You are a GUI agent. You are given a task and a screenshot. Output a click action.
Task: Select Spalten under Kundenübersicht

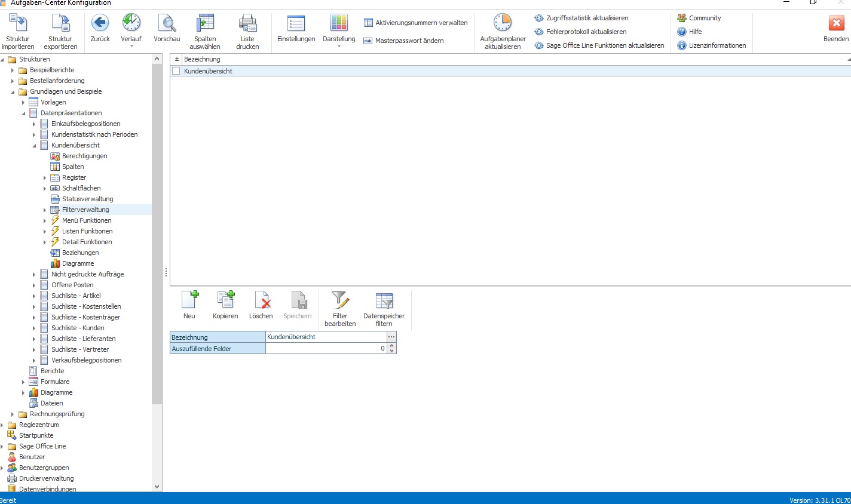(73, 167)
